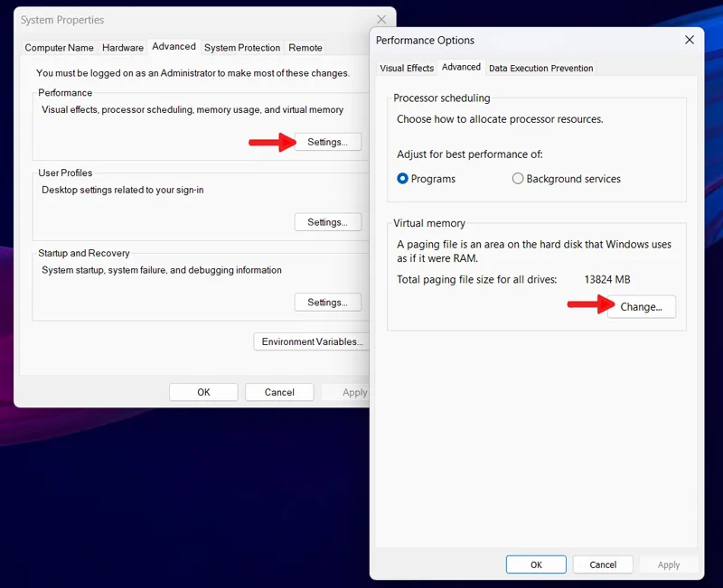Select Advanced tab in Performance Options
The width and height of the screenshot is (723, 588).
461,67
